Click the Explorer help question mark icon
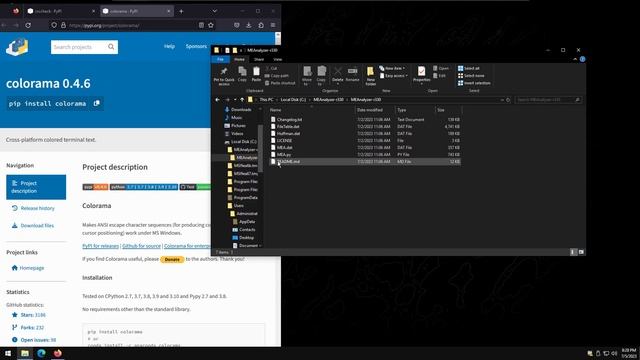The height and width of the screenshot is (360, 640). coord(582,59)
